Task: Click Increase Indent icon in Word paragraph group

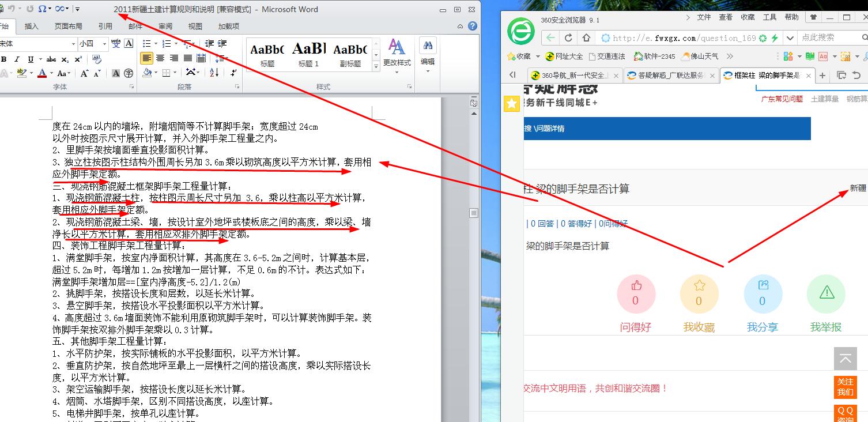Action: 223,44
